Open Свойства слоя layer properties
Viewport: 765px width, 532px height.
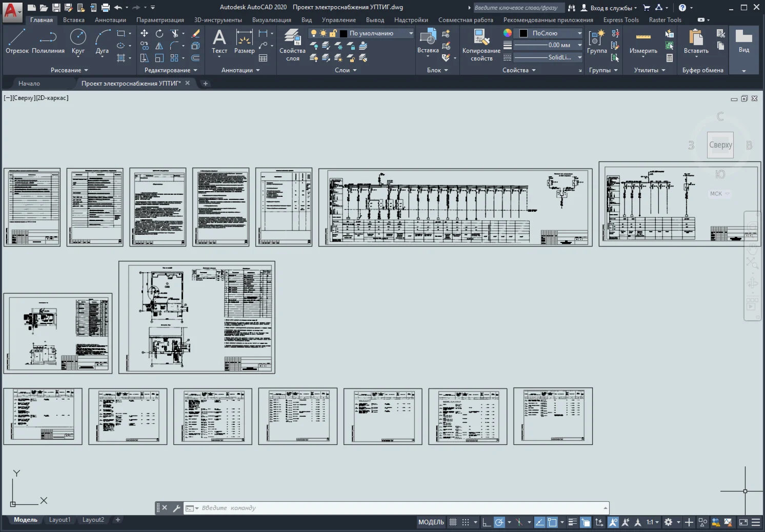(292, 45)
